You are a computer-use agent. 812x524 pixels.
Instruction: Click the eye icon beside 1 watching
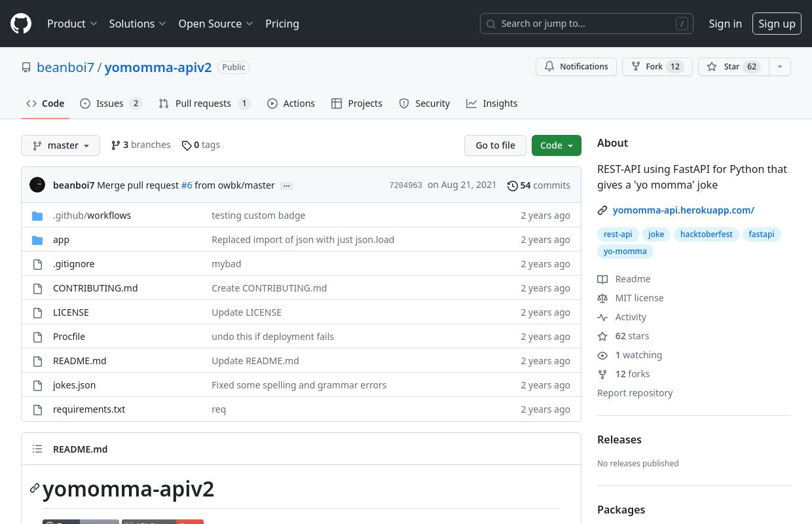[602, 355]
